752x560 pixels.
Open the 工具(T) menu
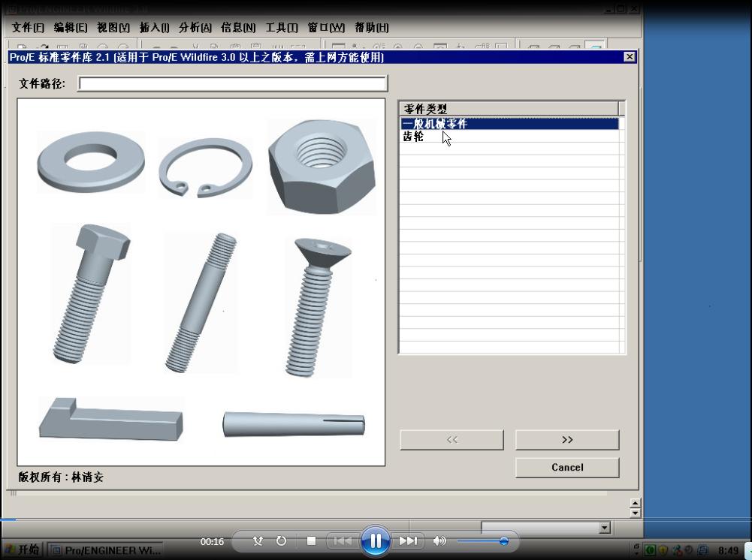(x=282, y=28)
